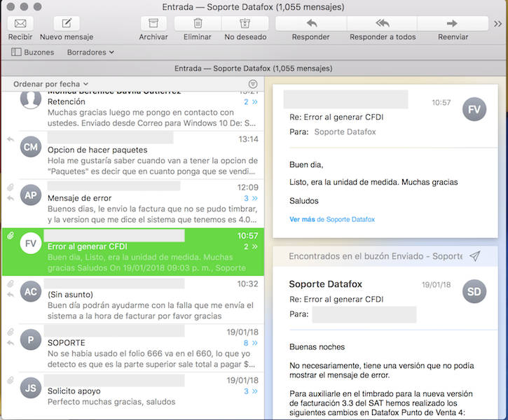Click the 10:32 time on Sin asunto row
Image resolution: width=508 pixels, height=420 pixels.
(248, 284)
